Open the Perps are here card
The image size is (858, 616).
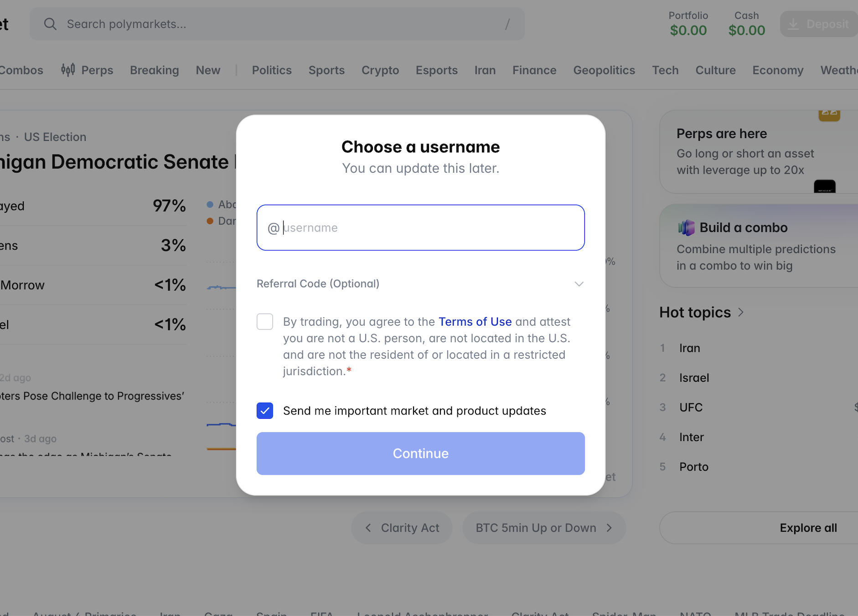click(759, 152)
